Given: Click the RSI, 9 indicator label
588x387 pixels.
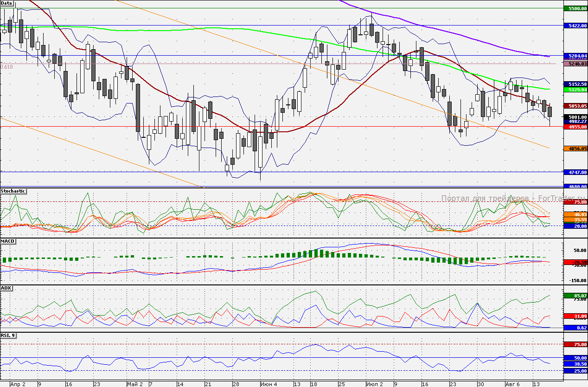Looking at the screenshot, I should pyautogui.click(x=8, y=335).
